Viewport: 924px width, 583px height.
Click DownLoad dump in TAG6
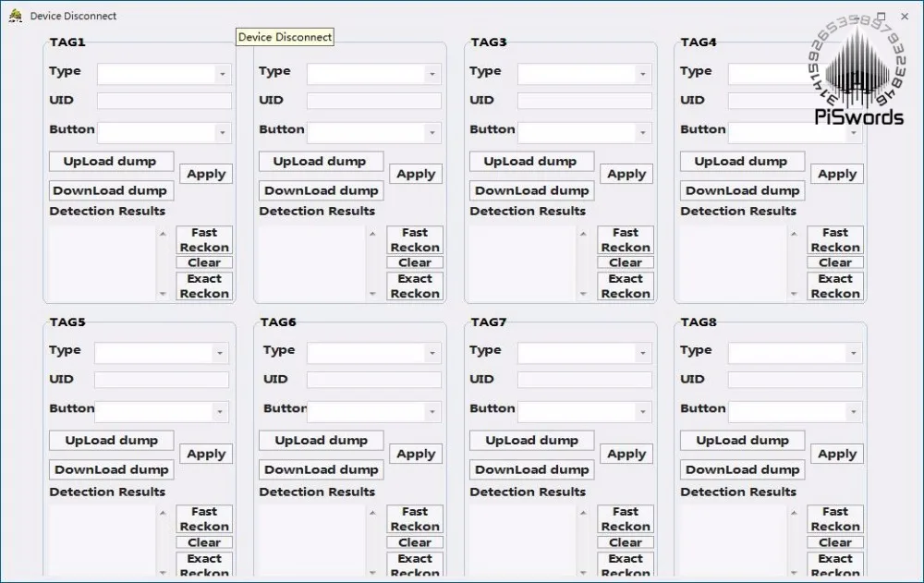tap(322, 470)
